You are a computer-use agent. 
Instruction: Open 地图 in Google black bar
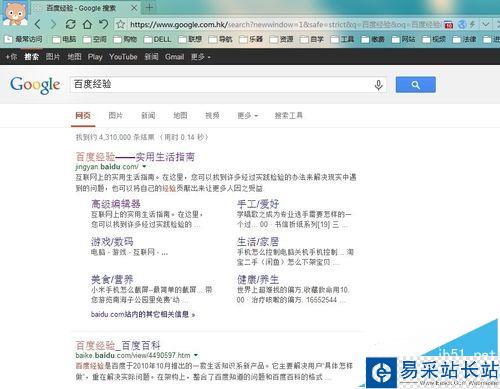[x=74, y=57]
